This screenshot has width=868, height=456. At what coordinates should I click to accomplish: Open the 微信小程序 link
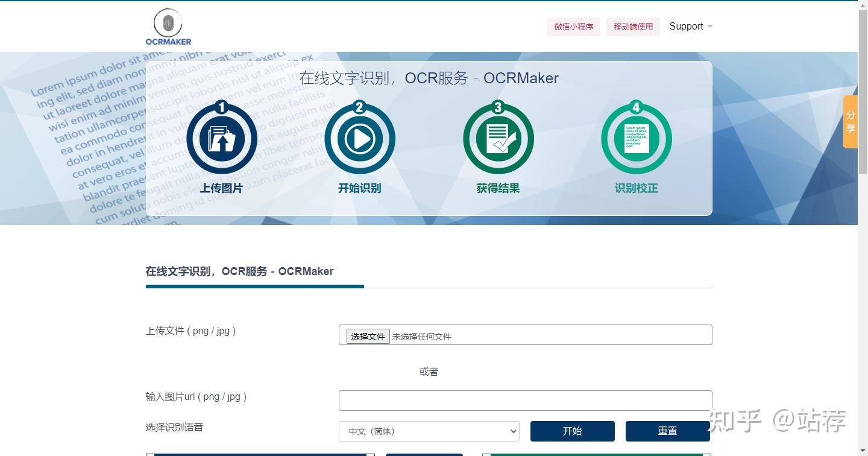coord(574,27)
